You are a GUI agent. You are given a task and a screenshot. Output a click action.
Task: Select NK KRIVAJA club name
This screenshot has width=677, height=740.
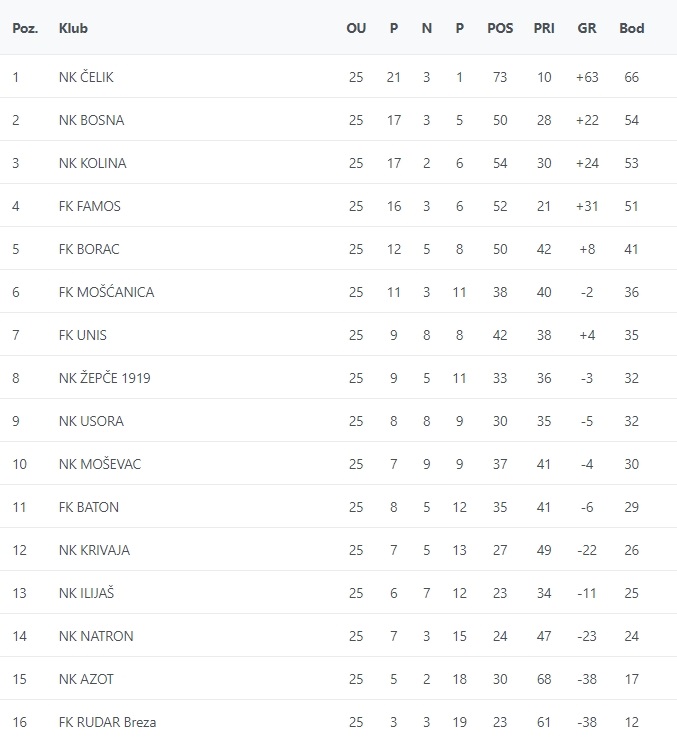pyautogui.click(x=94, y=550)
